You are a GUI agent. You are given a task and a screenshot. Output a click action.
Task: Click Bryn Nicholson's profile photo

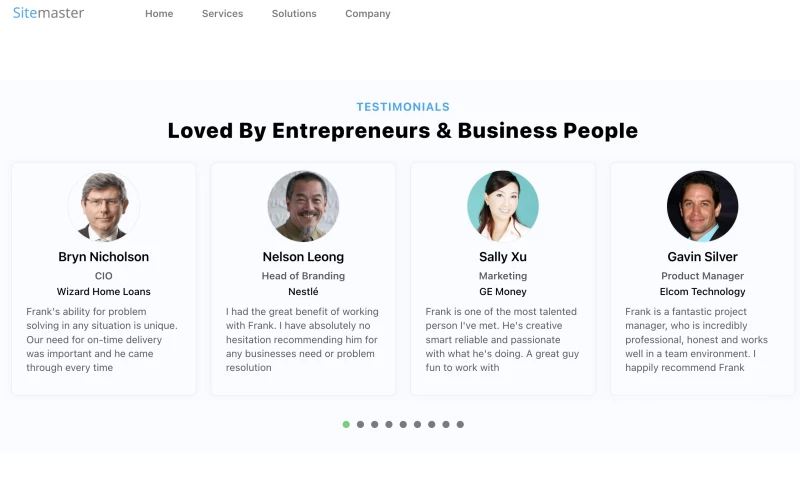104,207
